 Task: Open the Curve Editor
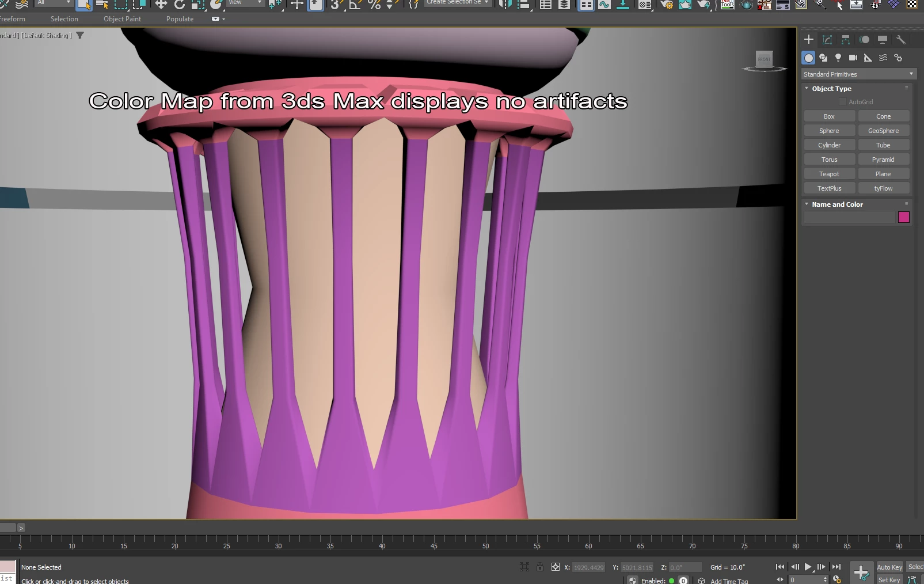pyautogui.click(x=604, y=5)
